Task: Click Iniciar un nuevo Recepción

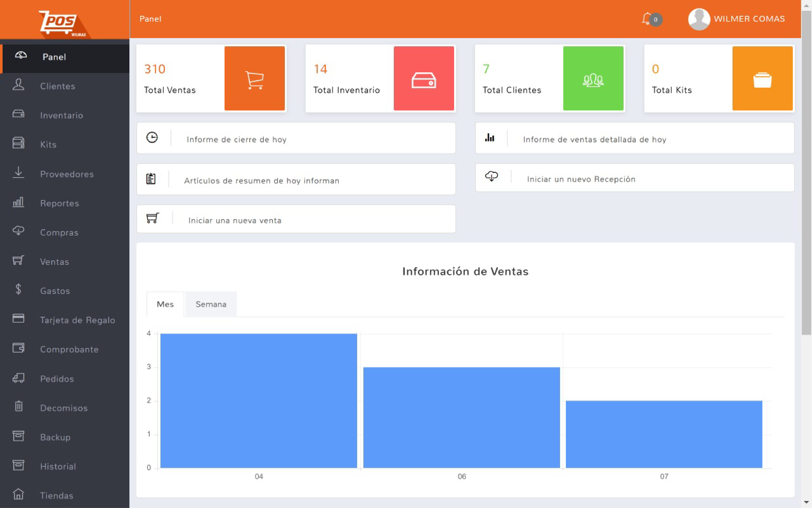Action: click(x=581, y=179)
